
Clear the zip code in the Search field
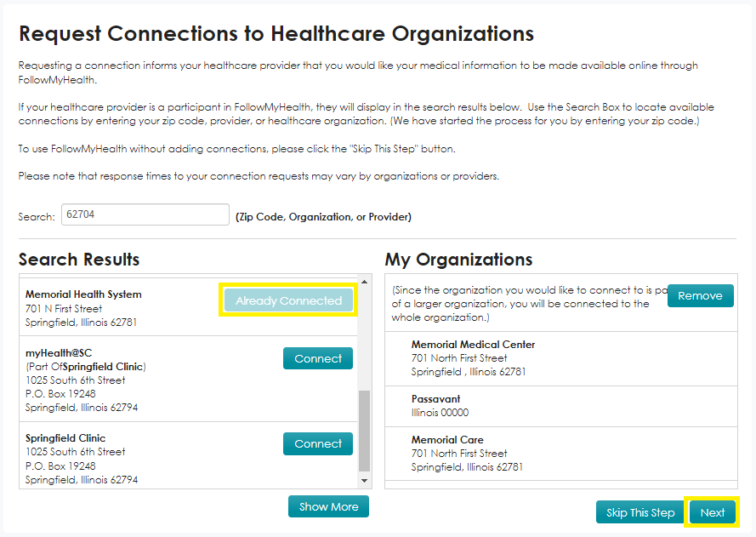[145, 214]
